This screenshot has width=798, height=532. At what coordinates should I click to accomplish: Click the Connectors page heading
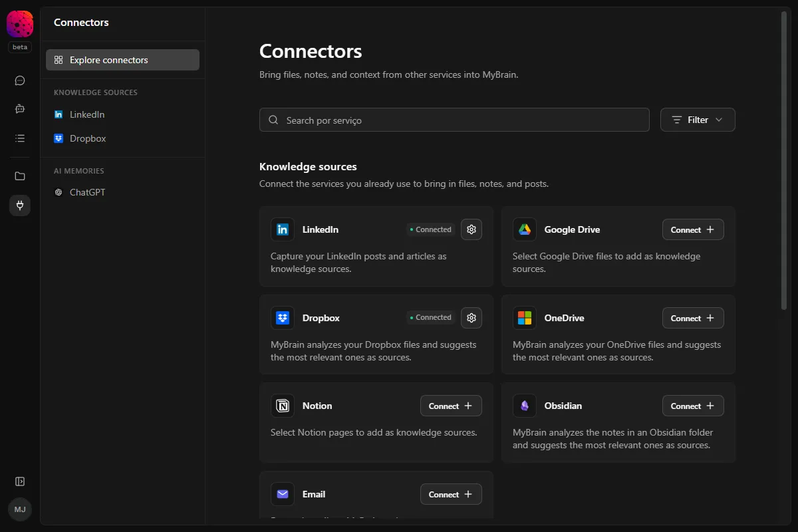point(311,51)
